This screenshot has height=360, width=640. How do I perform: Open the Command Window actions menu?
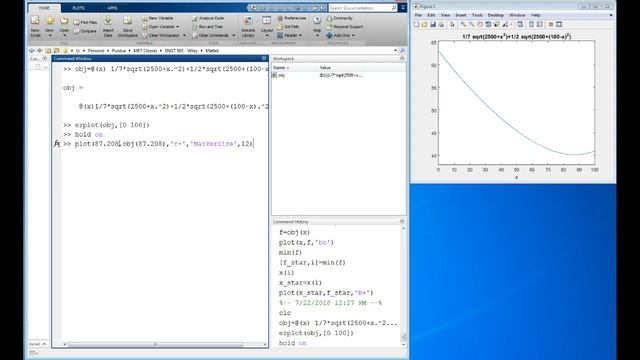[264, 59]
